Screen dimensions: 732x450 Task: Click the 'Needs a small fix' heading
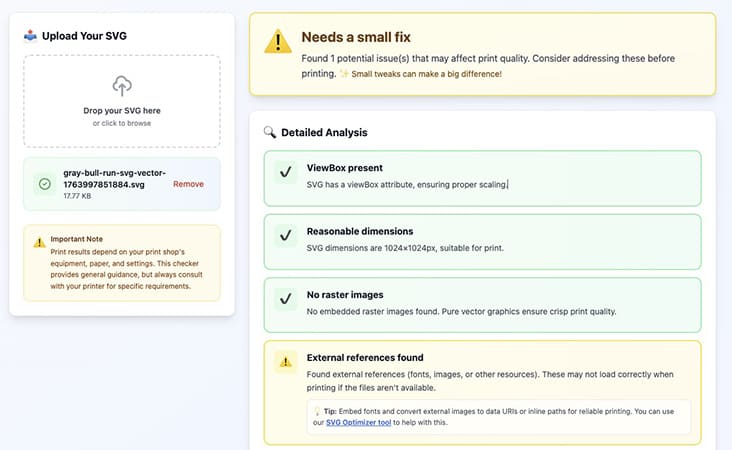[356, 37]
